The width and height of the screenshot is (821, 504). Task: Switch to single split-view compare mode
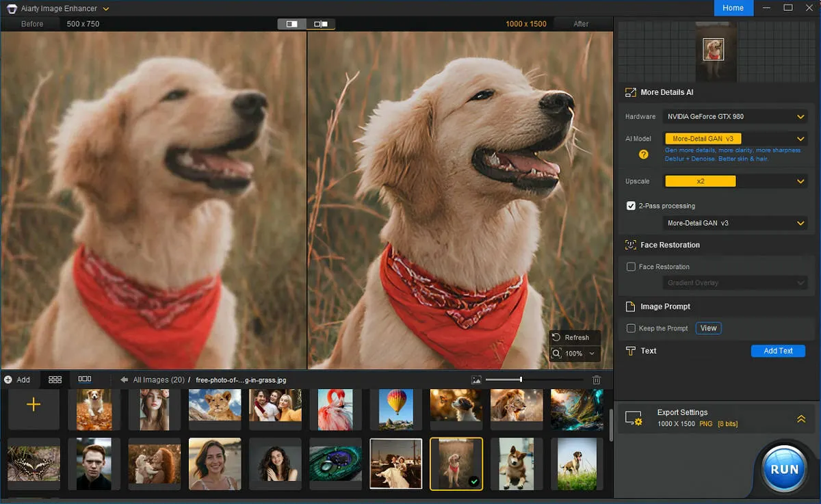pyautogui.click(x=292, y=24)
